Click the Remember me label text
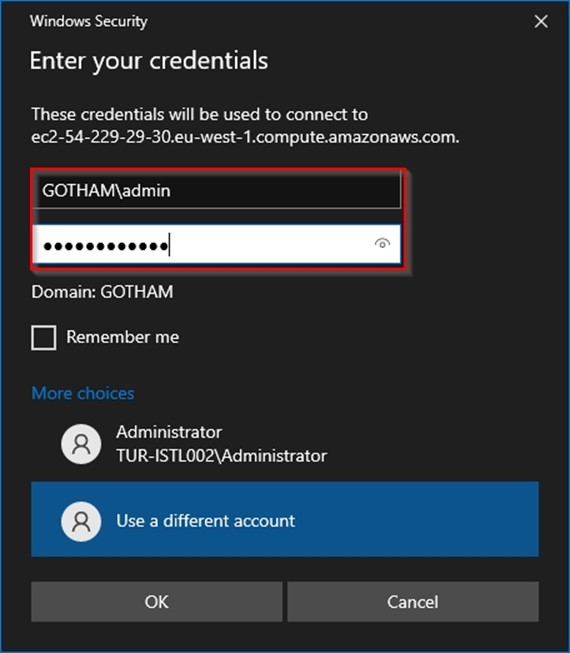The width and height of the screenshot is (570, 653). click(123, 337)
